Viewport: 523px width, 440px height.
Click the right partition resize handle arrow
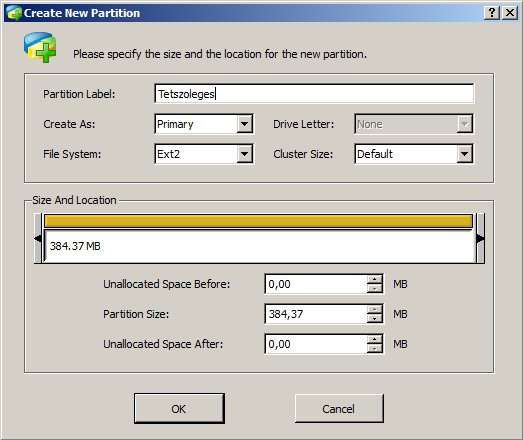pyautogui.click(x=480, y=238)
